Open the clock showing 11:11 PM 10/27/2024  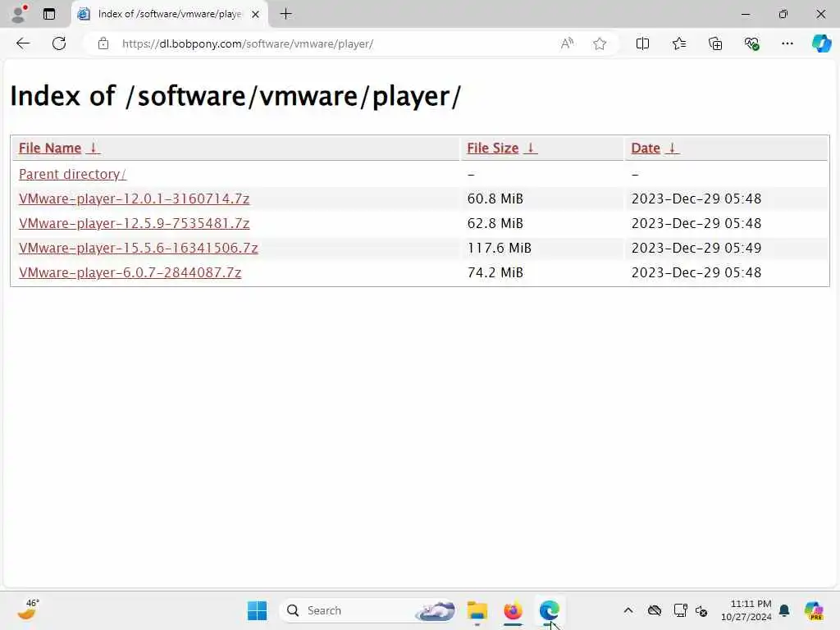746,610
